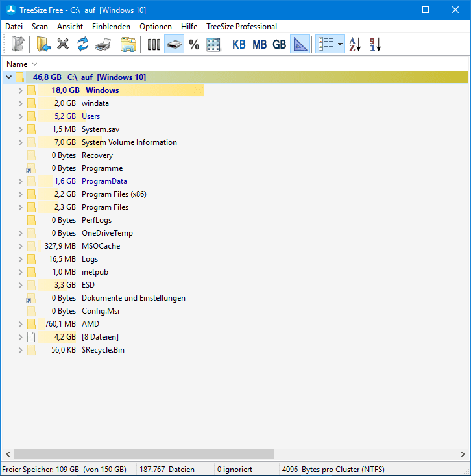Screen dimensions: 471x476
Task: Expand the windata folder
Action: click(x=20, y=103)
